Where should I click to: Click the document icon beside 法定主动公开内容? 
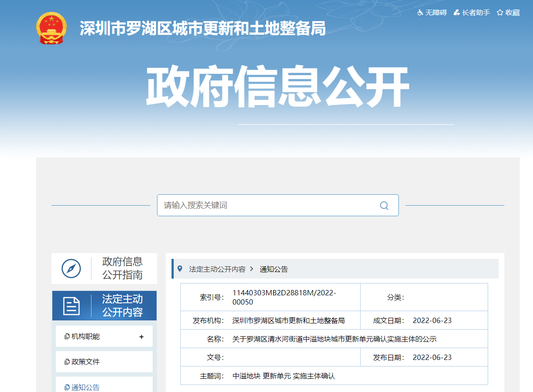coord(71,306)
